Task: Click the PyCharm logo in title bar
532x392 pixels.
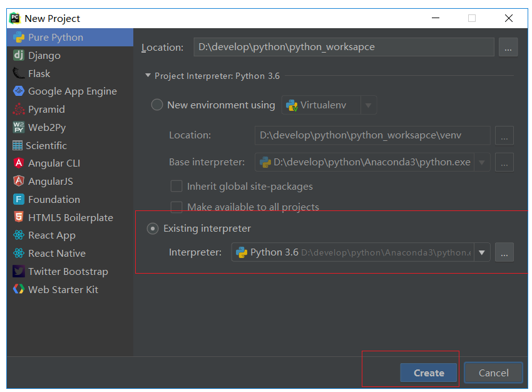Action: tap(15, 18)
